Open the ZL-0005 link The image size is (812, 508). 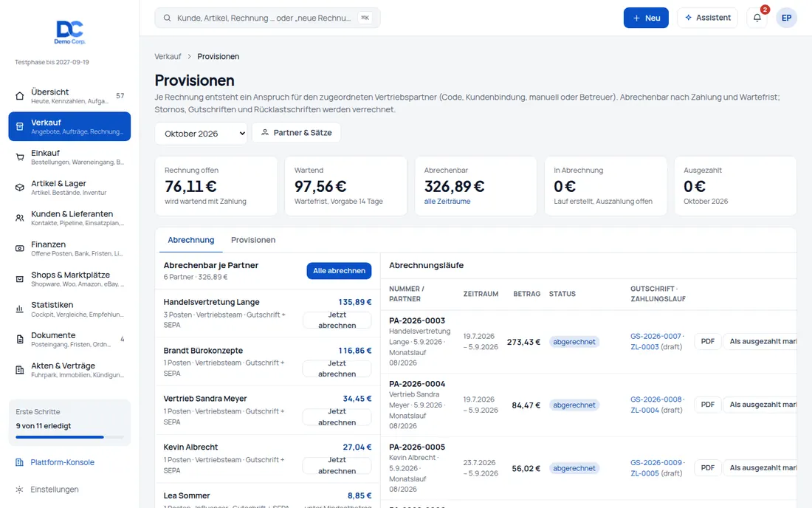coord(644,473)
